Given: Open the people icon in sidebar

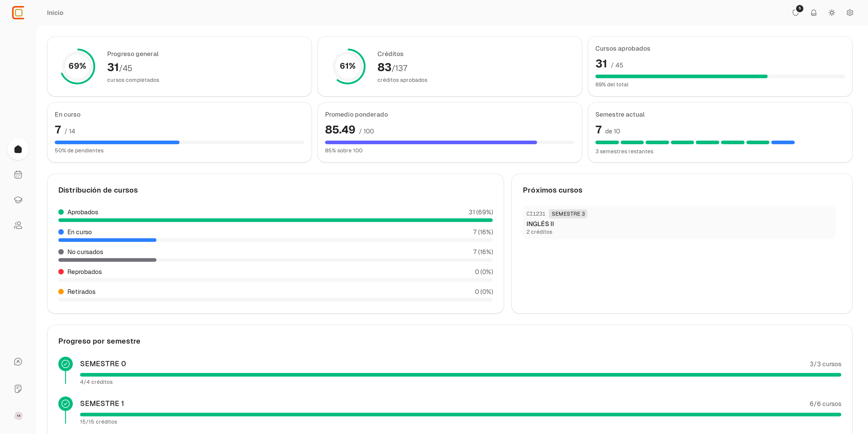Looking at the screenshot, I should coord(18,225).
